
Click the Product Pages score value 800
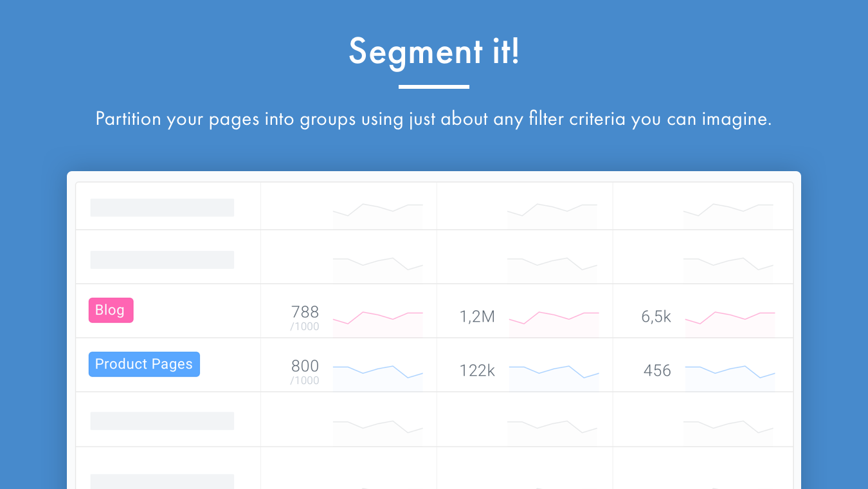click(305, 366)
